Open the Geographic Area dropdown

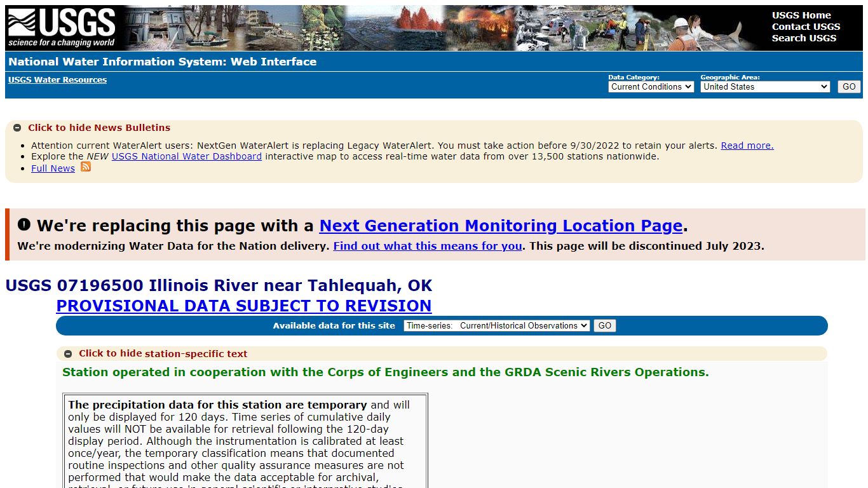765,87
